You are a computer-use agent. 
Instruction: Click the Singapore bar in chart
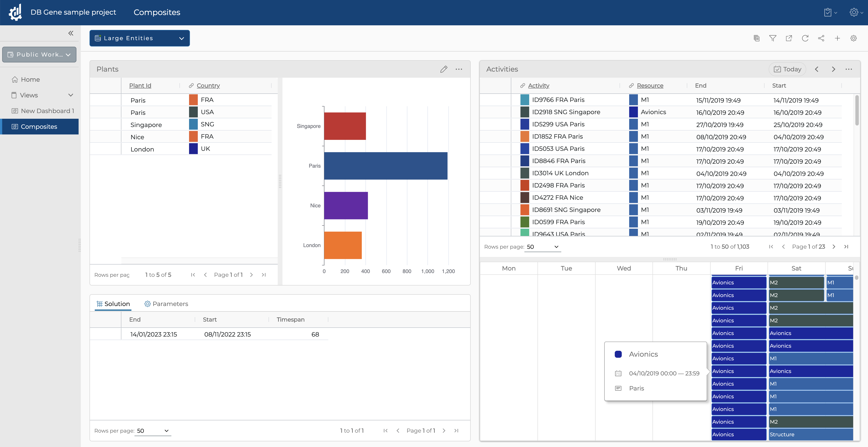pos(345,126)
